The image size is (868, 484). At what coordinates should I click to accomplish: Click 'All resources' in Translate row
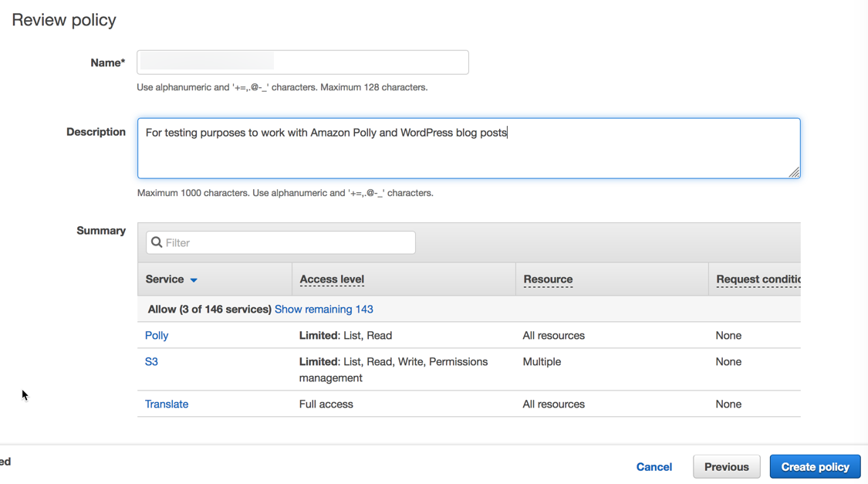click(x=553, y=404)
